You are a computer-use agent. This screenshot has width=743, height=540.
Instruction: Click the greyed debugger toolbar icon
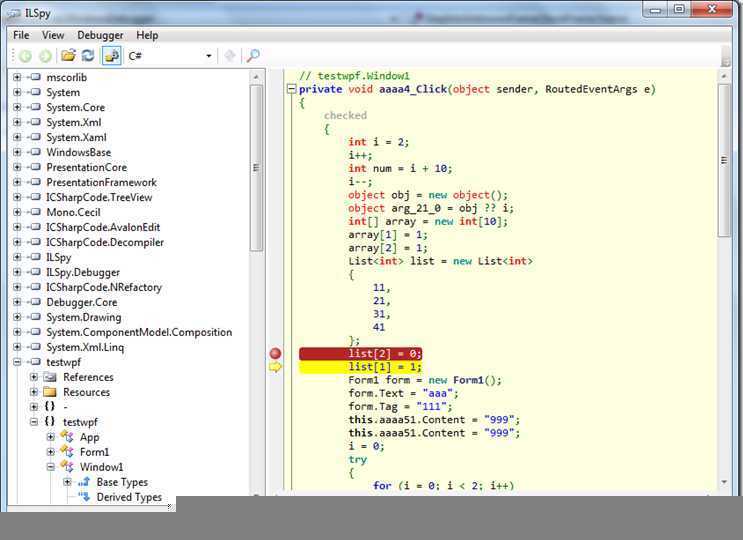point(230,56)
